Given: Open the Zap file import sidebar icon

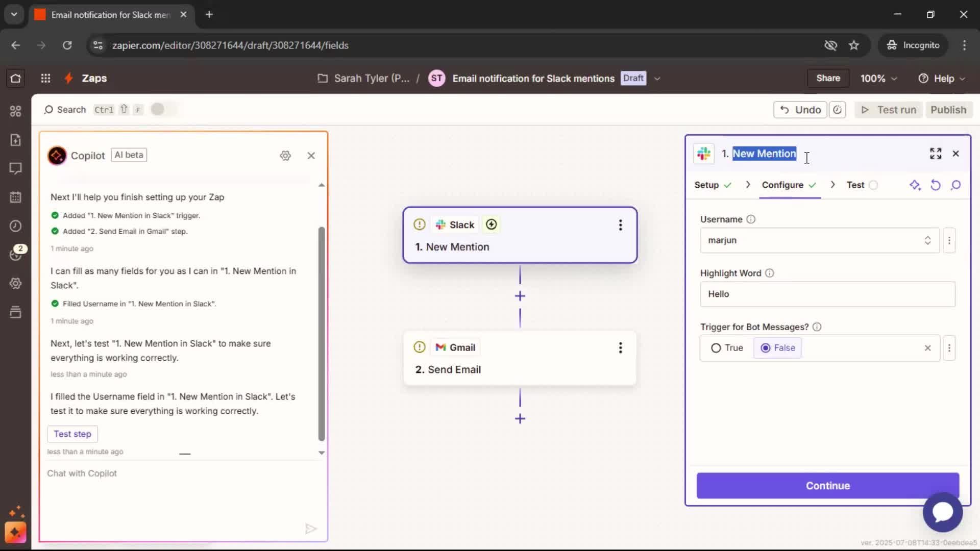Looking at the screenshot, I should coord(15,140).
